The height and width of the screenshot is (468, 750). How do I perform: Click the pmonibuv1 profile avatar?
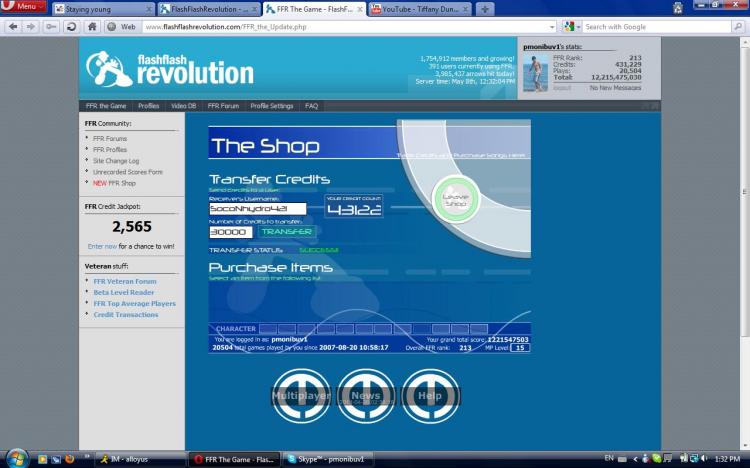535,72
